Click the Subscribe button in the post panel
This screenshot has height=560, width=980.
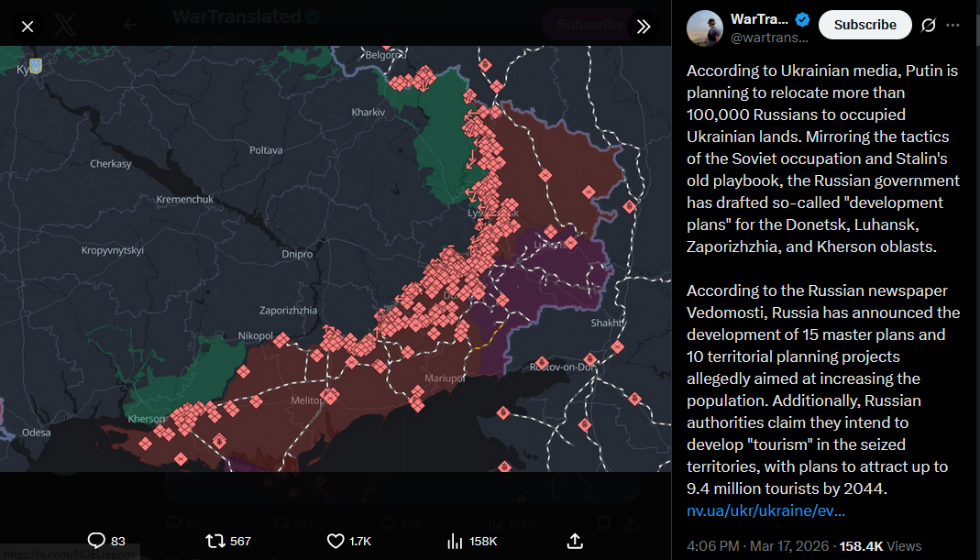point(865,25)
